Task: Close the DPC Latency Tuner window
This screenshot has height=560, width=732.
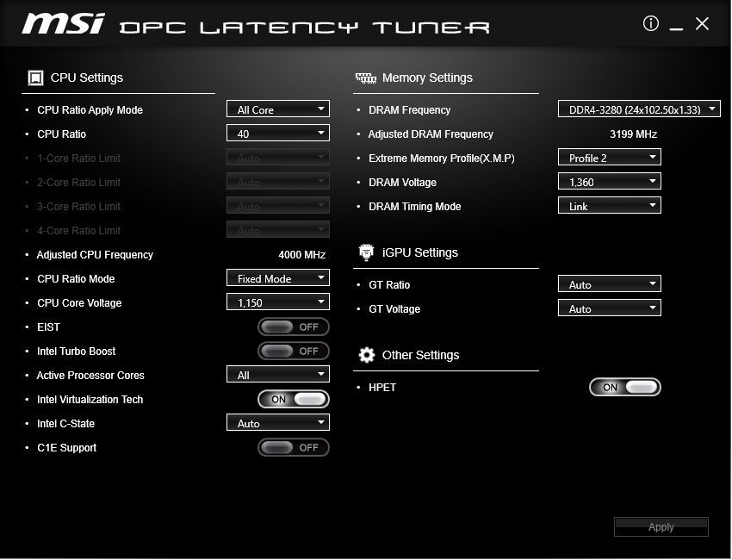Action: 702,23
